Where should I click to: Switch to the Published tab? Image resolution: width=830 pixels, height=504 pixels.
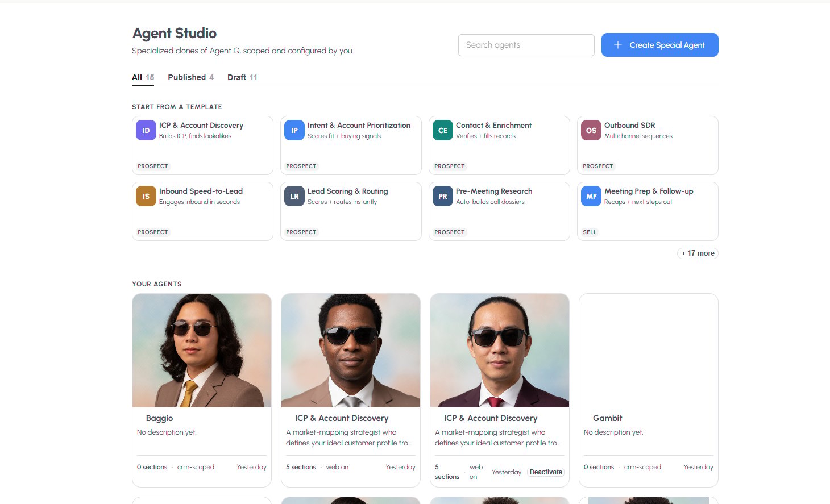191,77
